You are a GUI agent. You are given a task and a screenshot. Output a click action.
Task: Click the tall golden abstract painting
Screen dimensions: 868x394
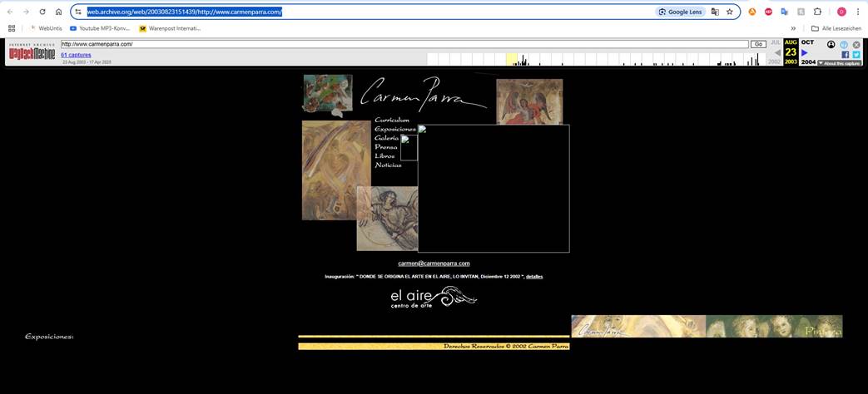336,170
